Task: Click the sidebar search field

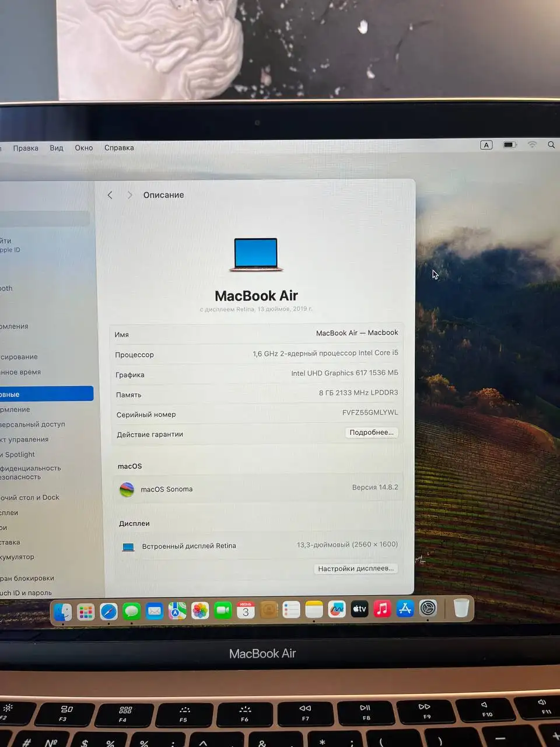Action: pyautogui.click(x=45, y=218)
